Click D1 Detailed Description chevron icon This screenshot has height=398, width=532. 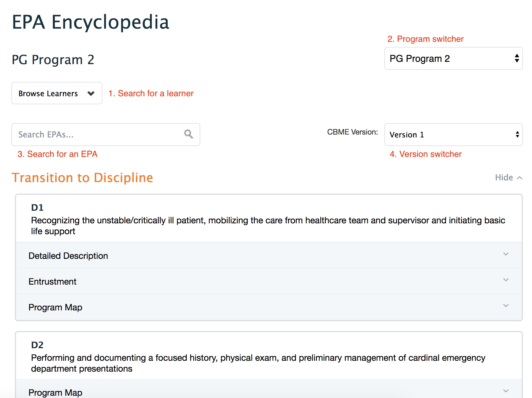click(x=506, y=254)
